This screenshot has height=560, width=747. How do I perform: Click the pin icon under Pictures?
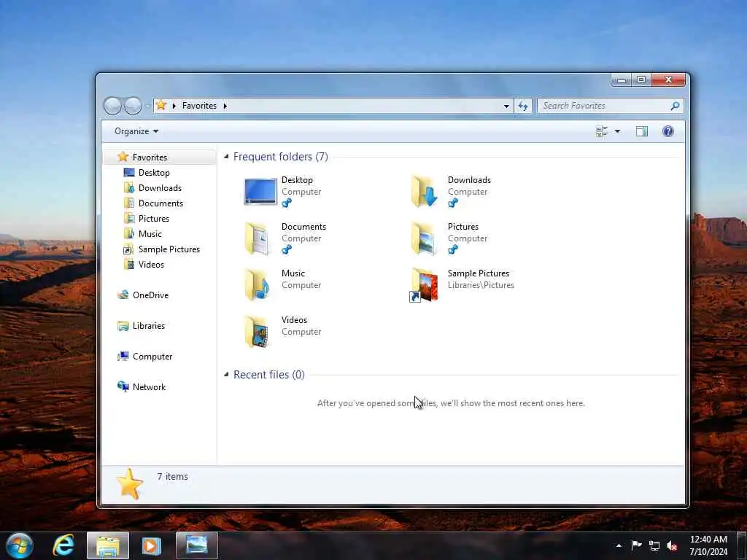tap(452, 250)
